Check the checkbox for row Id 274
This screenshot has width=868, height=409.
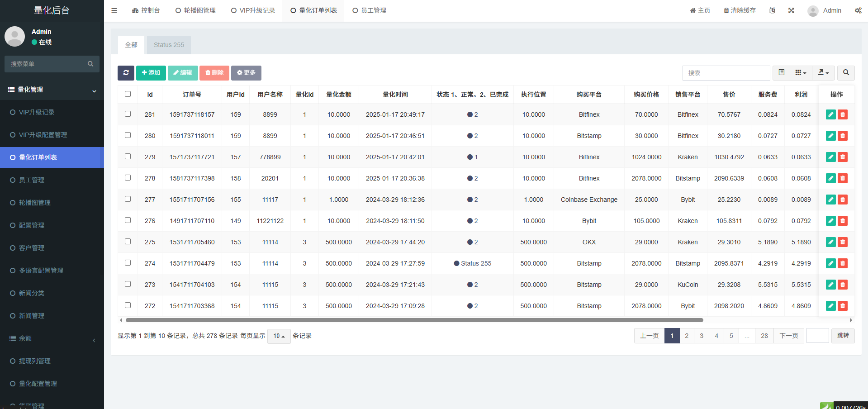(x=128, y=263)
